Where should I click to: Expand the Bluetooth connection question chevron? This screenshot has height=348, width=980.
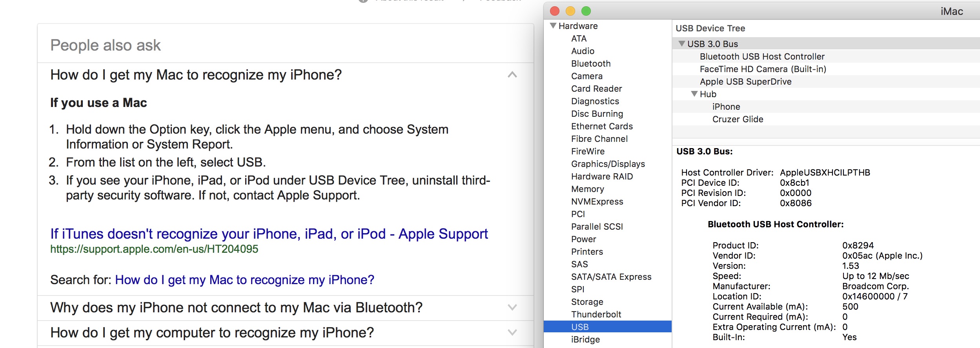[x=512, y=307]
